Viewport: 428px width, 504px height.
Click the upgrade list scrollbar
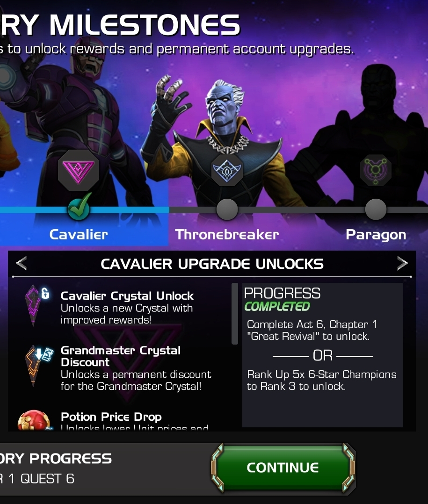pyautogui.click(x=235, y=314)
